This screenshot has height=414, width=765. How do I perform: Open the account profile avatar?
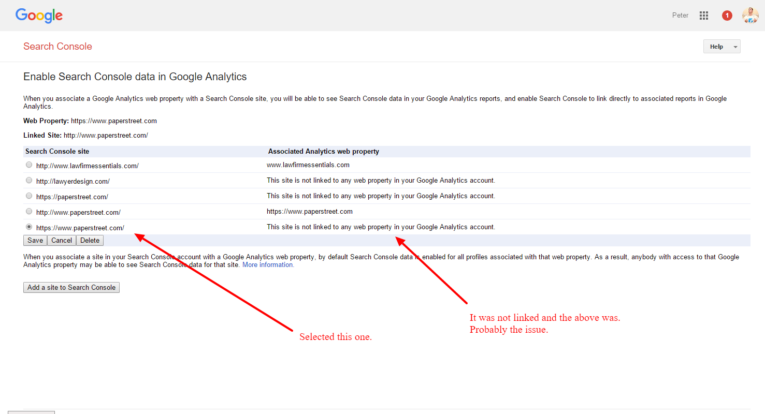(750, 16)
